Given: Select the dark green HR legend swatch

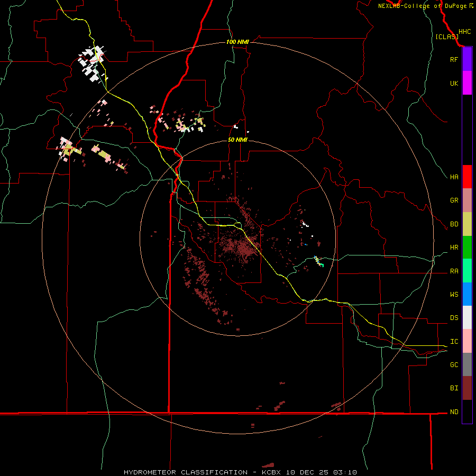Looking at the screenshot, I should pyautogui.click(x=467, y=248).
